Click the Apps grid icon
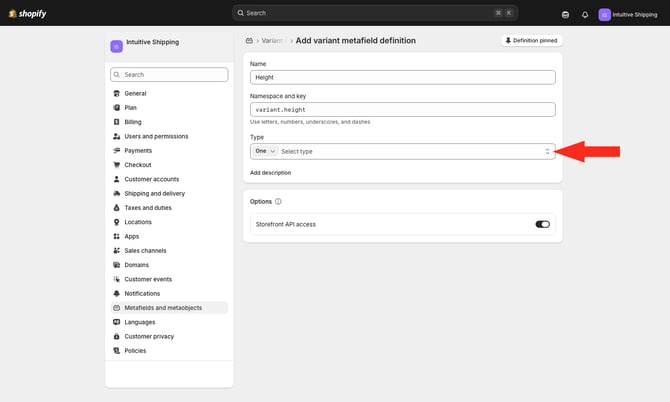The height and width of the screenshot is (402, 670). pyautogui.click(x=116, y=237)
